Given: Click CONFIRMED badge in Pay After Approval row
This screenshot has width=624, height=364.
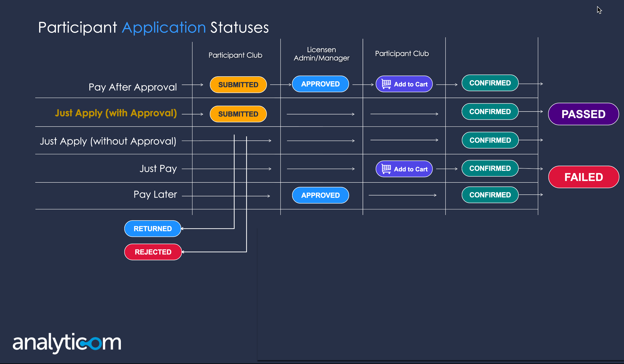Looking at the screenshot, I should click(x=490, y=83).
